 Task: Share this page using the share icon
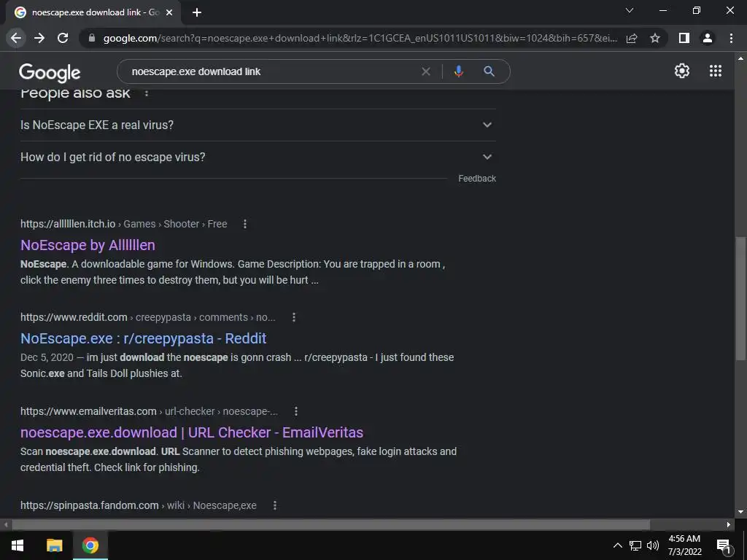pyautogui.click(x=632, y=38)
